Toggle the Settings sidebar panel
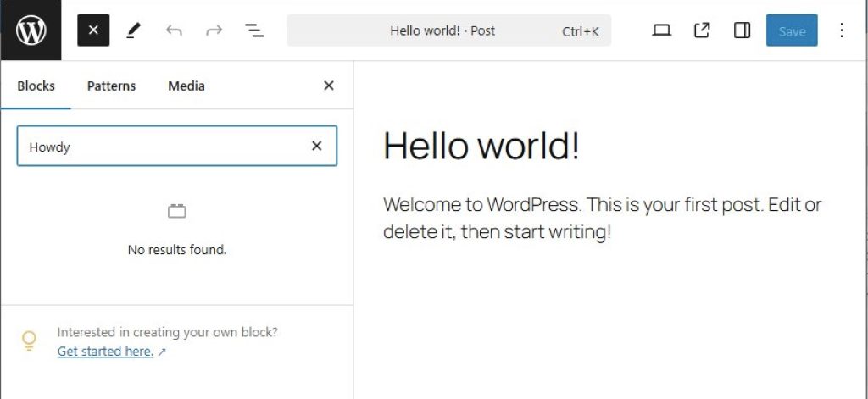The image size is (868, 399). coord(742,30)
